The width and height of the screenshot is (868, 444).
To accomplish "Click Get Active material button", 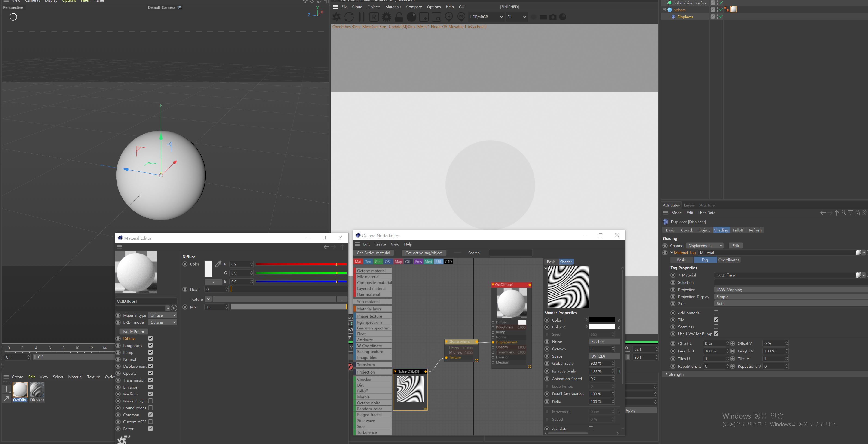I will point(373,253).
